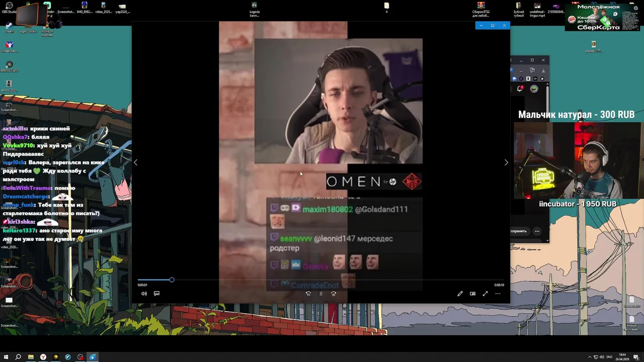Open the pencil edit icon in player
This screenshot has width=644, height=362.
point(460,294)
